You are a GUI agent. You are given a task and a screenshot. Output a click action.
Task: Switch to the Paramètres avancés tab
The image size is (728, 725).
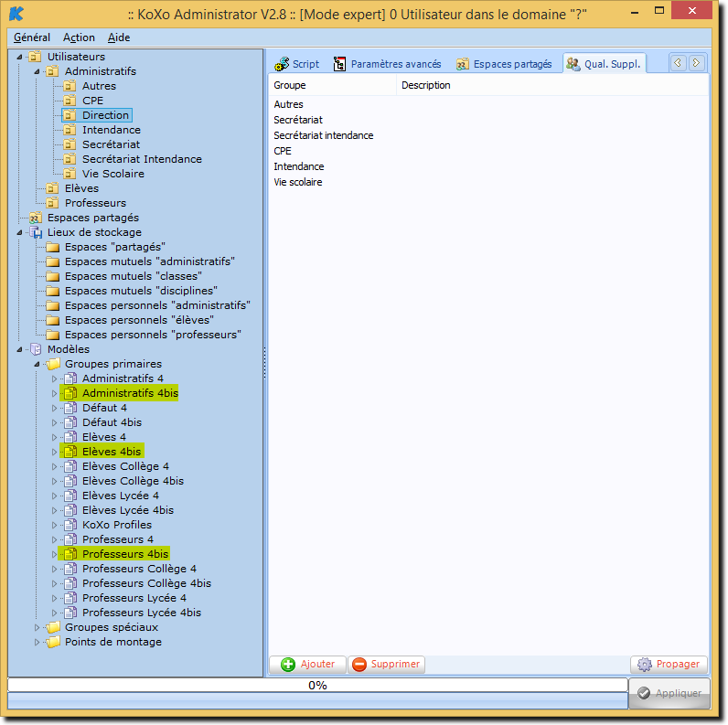387,64
